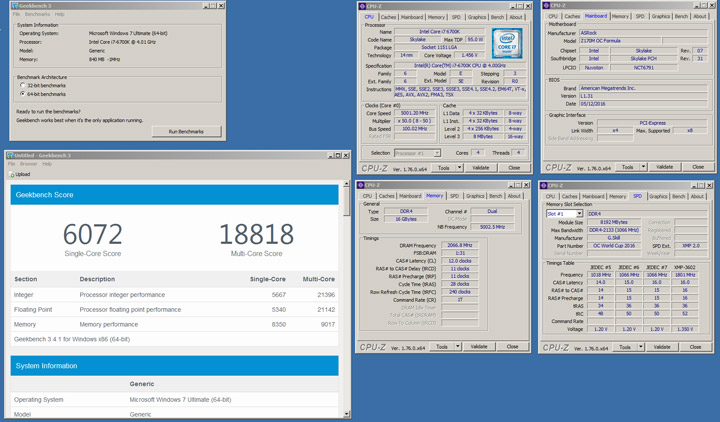Open SPD tab in CPU-Z CPU window
The height and width of the screenshot is (422, 720).
click(456, 17)
